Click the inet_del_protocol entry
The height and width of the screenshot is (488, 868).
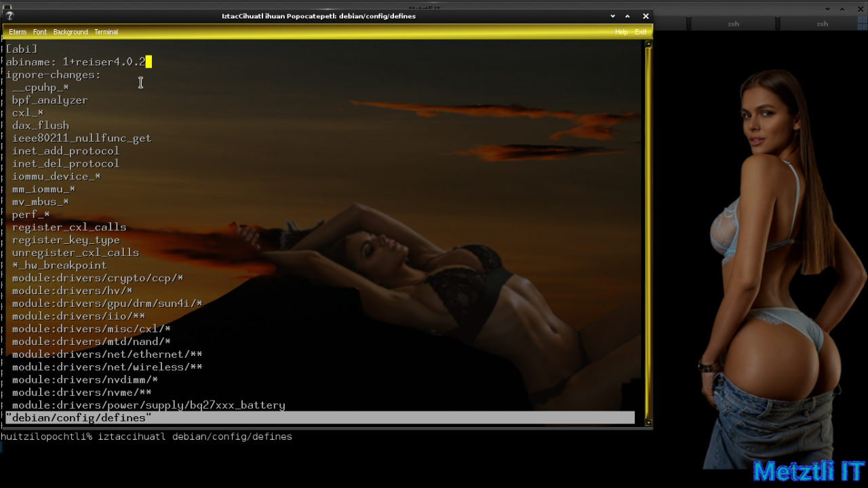[x=66, y=163]
